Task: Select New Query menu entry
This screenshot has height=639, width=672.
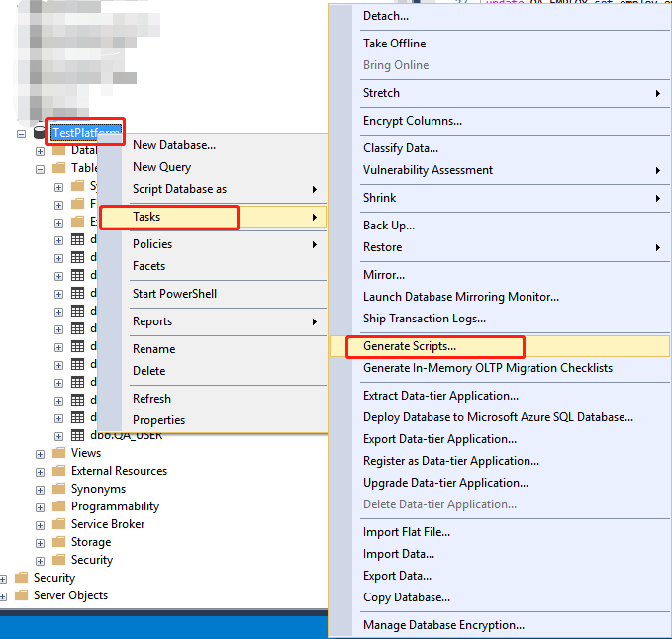Action: 213,167
